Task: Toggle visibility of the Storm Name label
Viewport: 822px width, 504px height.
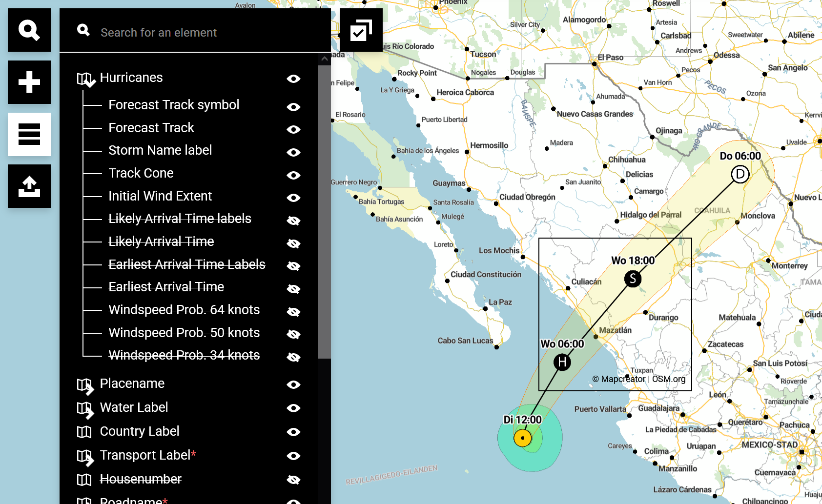Action: (x=293, y=152)
